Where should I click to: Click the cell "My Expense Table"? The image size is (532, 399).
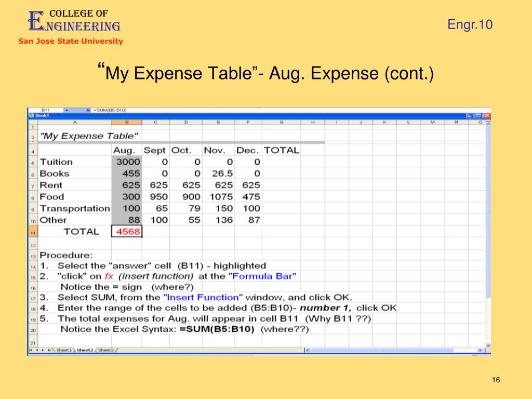coord(89,136)
